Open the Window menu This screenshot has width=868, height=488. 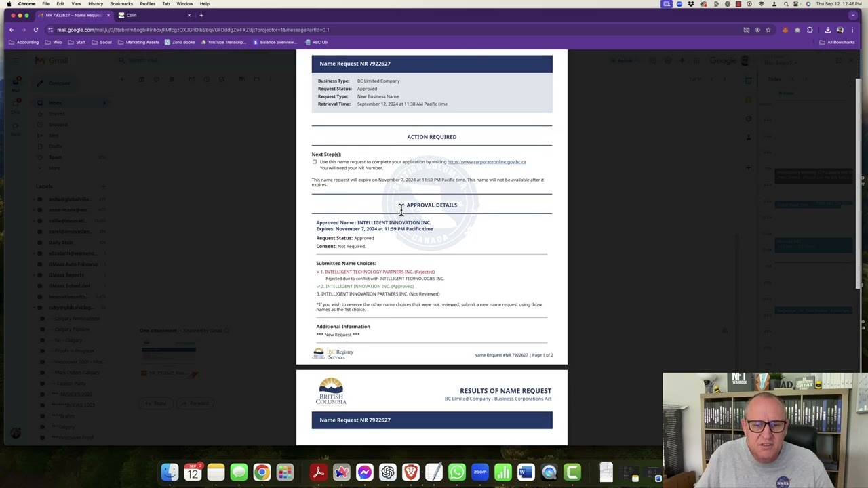coord(184,4)
